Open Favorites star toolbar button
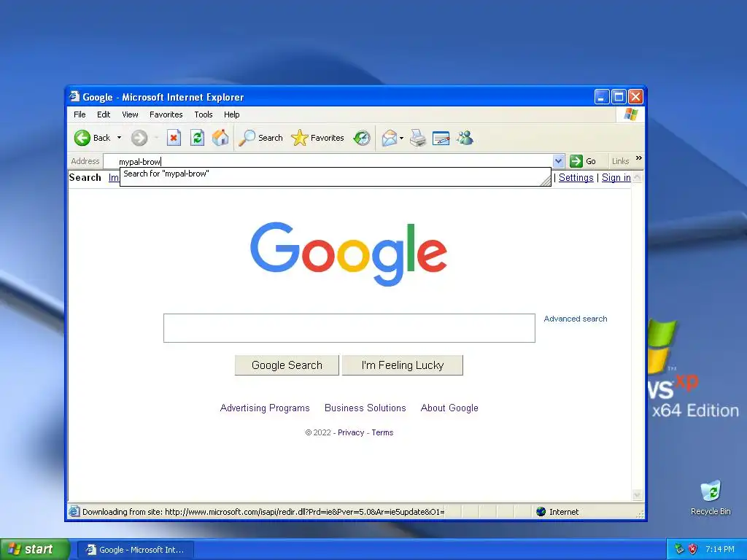747x560 pixels. point(317,138)
